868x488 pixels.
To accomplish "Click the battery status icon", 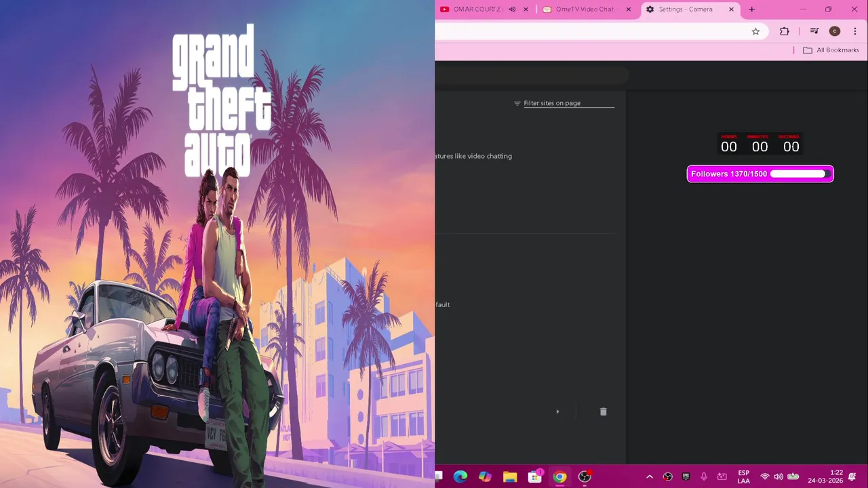I will click(x=793, y=476).
